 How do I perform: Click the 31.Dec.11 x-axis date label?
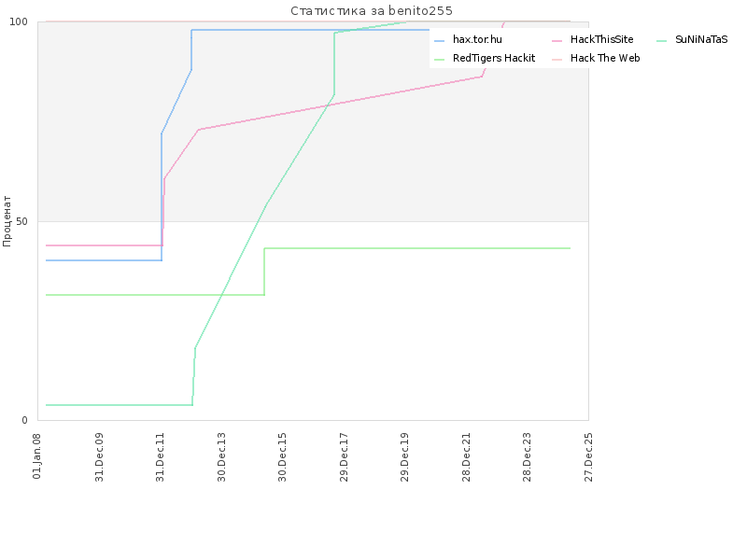coord(160,457)
